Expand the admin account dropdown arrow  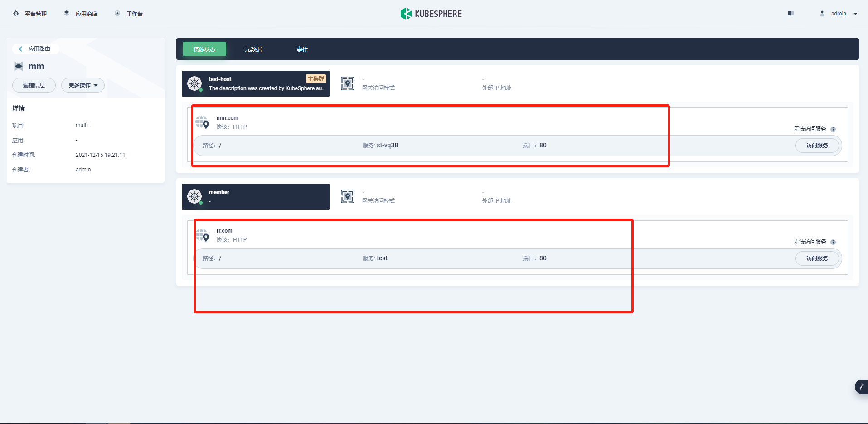click(855, 14)
